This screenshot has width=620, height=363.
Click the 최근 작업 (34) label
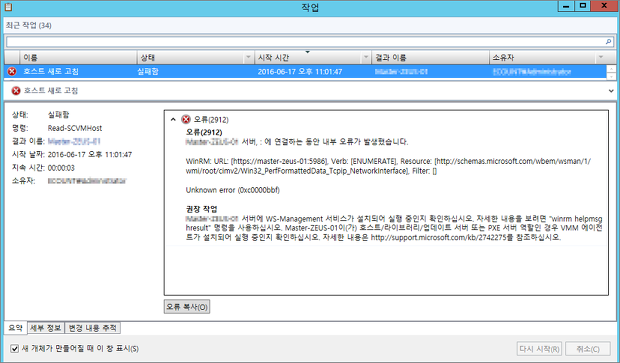(28, 25)
